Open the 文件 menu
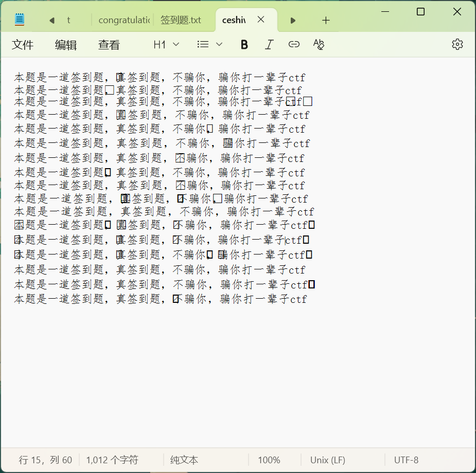The height and width of the screenshot is (473, 476). [23, 45]
